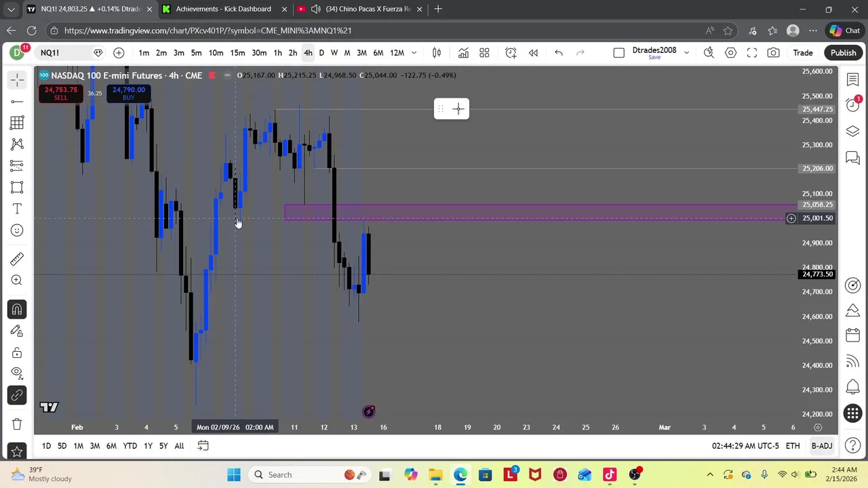Image resolution: width=868 pixels, height=488 pixels.
Task: Open chart settings hexagon icon
Action: click(x=730, y=53)
